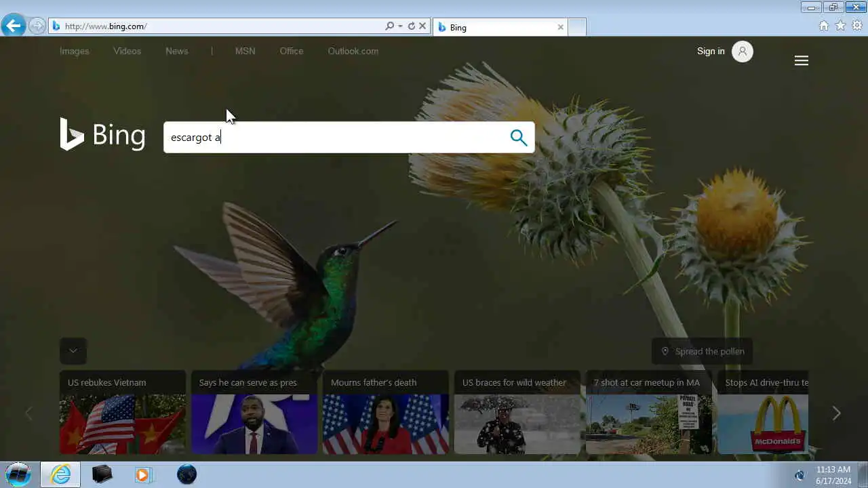The image size is (868, 488).
Task: Open the Videos link
Action: point(127,51)
